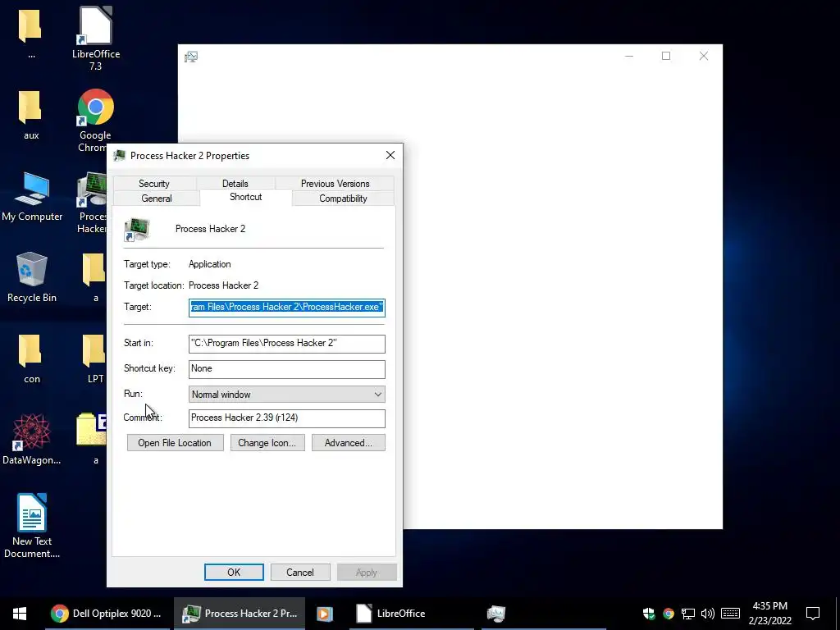The width and height of the screenshot is (840, 630).
Task: Switch to the Security tab
Action: pos(154,183)
